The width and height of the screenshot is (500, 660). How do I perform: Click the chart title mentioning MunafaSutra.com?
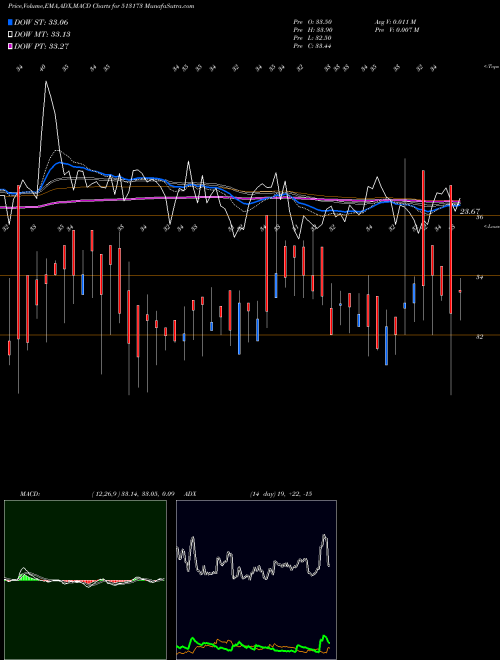coord(101,6)
